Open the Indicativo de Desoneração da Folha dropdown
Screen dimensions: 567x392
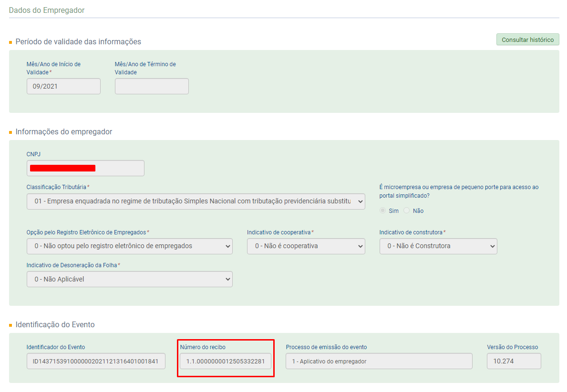129,279
